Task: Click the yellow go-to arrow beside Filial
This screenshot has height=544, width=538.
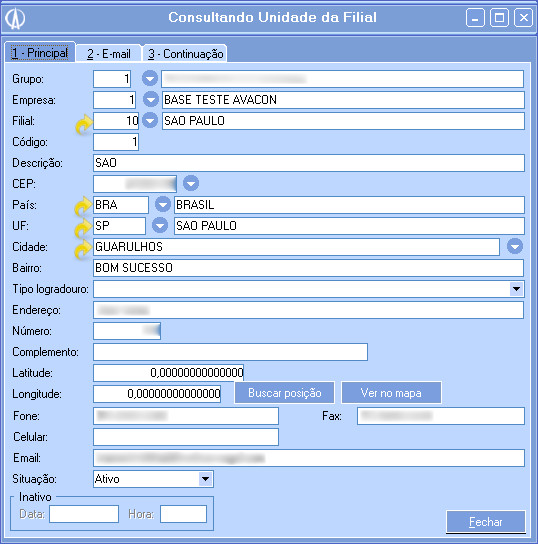Action: pos(84,124)
